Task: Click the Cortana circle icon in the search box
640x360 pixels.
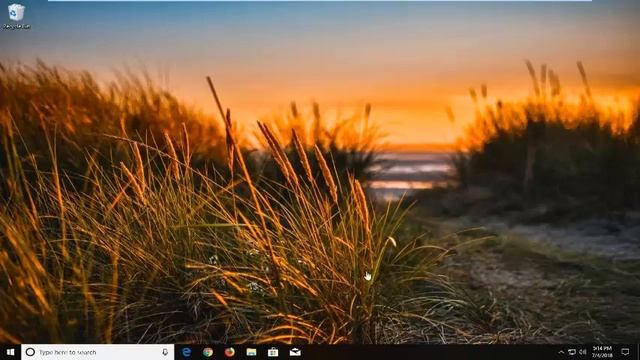Action: coord(30,352)
